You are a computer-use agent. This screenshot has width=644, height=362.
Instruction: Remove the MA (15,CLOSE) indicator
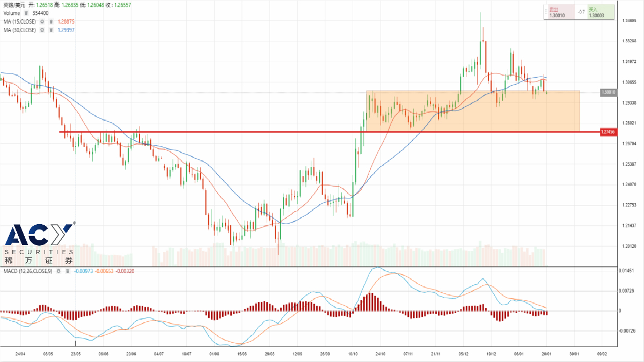50,21
